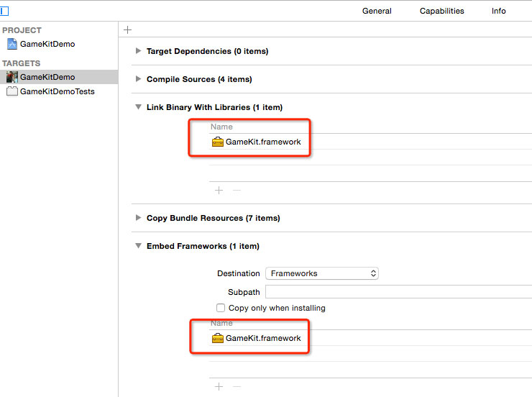532x397 pixels.
Task: Enable Copy only when installing
Action: [221, 308]
